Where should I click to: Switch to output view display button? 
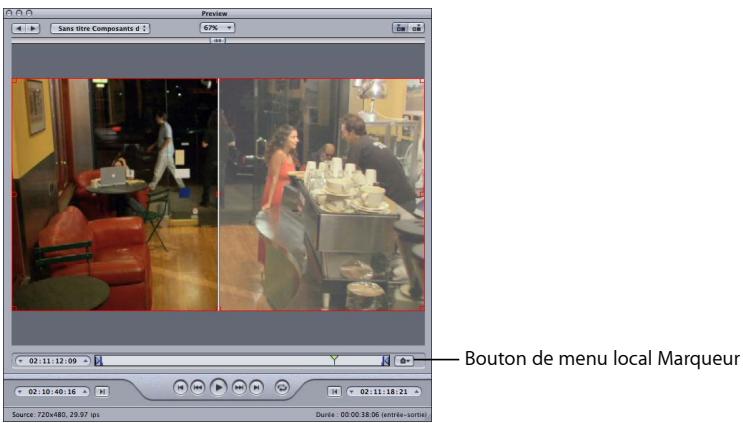pyautogui.click(x=416, y=29)
